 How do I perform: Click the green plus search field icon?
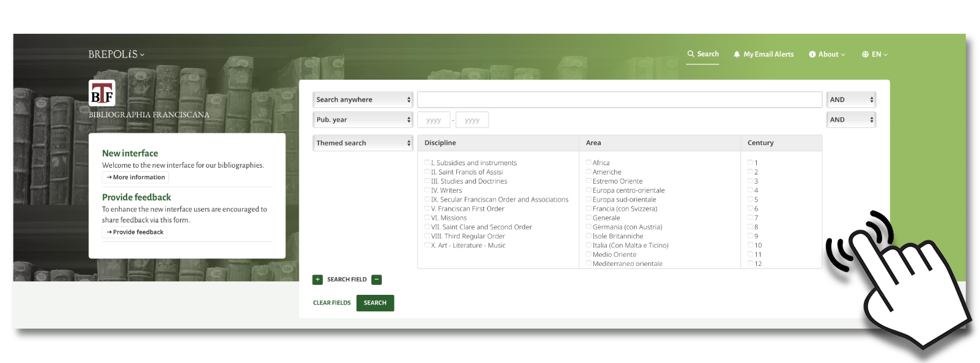[318, 279]
